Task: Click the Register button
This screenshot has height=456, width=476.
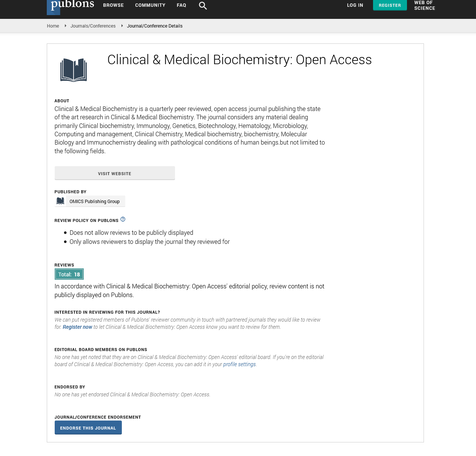Action: pos(390,5)
